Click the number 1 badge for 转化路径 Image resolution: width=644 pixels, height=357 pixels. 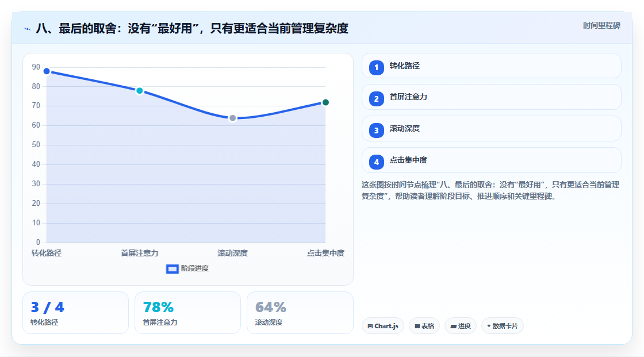pyautogui.click(x=376, y=67)
